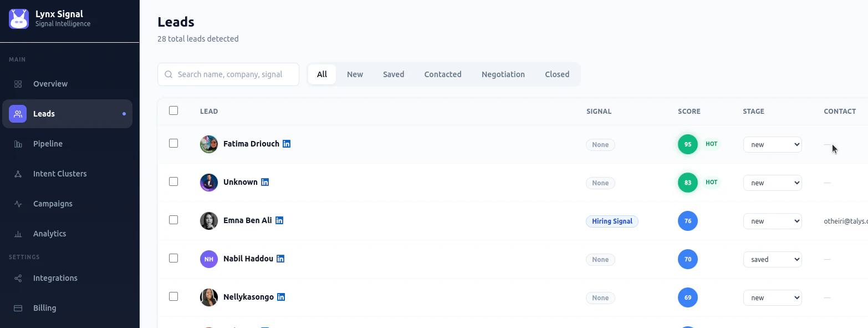This screenshot has height=328, width=868.
Task: Click the HOT label next to score 95
Action: pyautogui.click(x=711, y=144)
